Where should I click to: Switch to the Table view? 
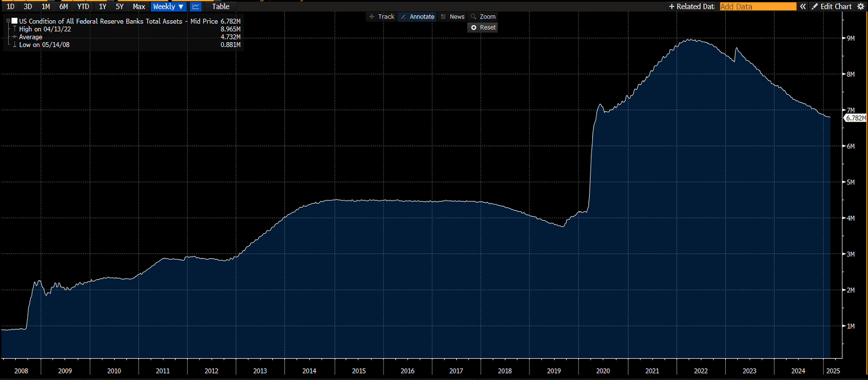(221, 7)
